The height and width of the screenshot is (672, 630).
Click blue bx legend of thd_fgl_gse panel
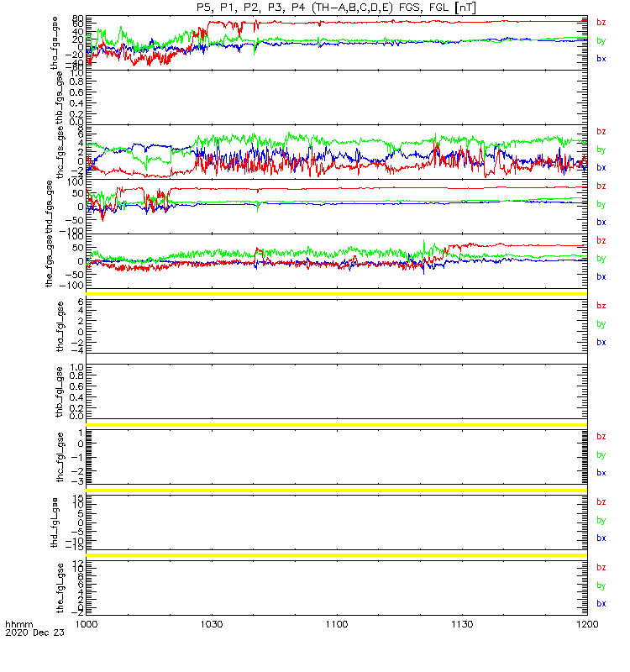tap(601, 538)
